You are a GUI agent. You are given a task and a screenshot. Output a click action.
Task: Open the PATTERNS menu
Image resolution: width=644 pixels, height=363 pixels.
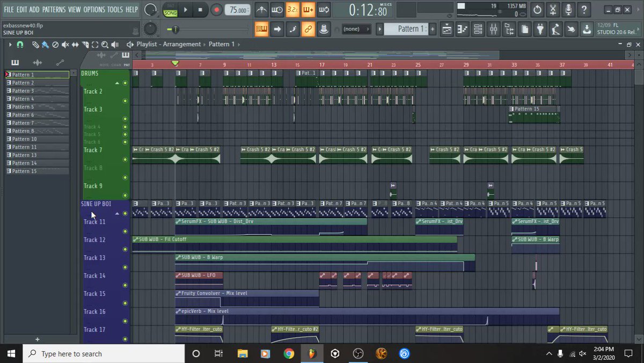click(x=54, y=10)
